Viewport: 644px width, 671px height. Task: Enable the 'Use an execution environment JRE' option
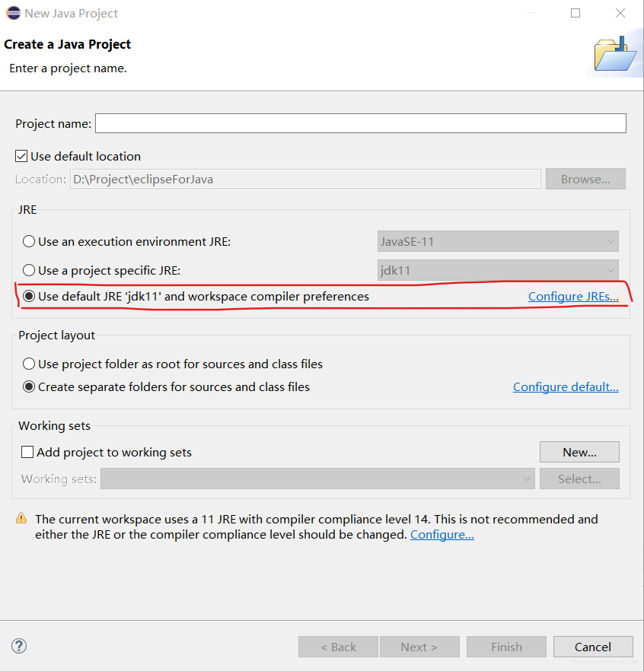[28, 241]
